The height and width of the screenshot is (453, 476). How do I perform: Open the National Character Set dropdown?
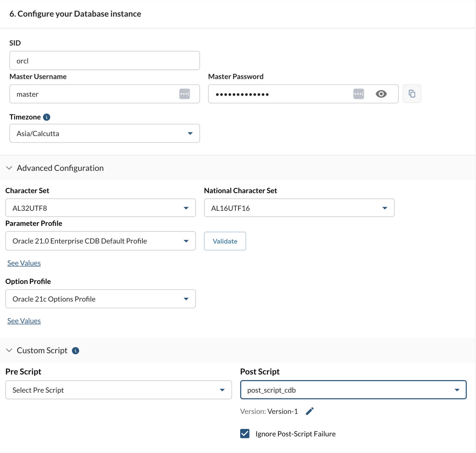click(x=299, y=208)
